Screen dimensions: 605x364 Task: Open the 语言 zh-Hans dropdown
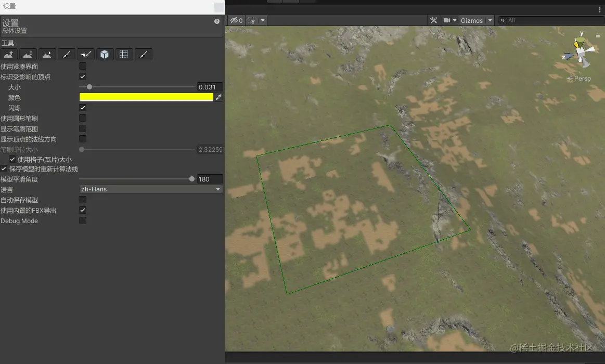(151, 189)
